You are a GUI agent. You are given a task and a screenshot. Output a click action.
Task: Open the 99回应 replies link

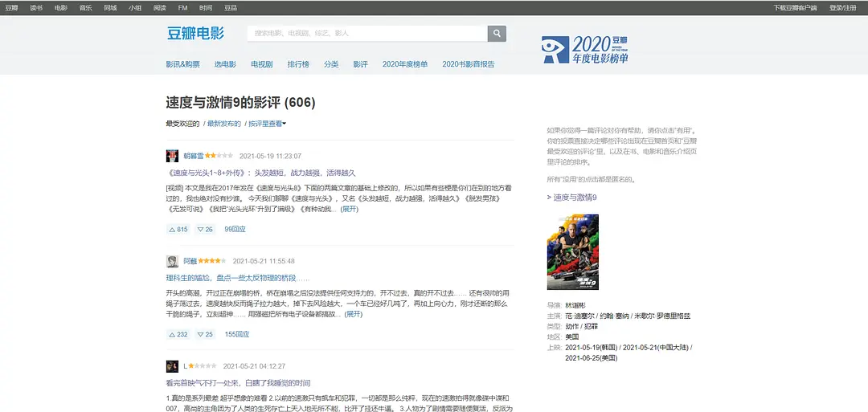[235, 229]
